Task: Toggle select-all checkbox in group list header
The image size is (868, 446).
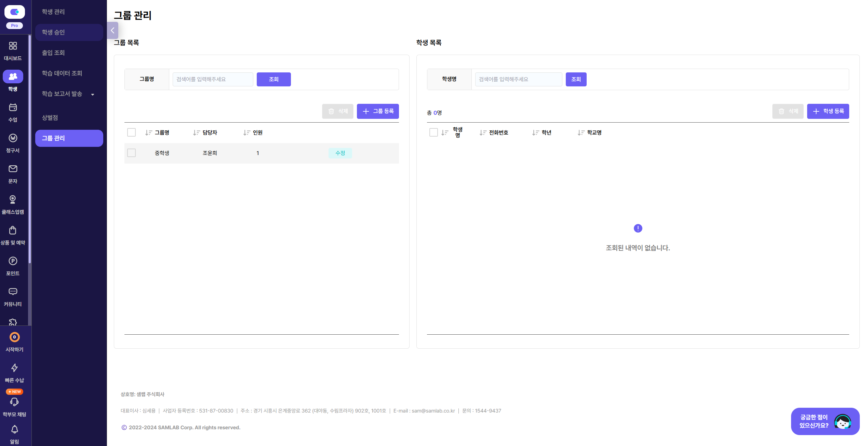Action: [x=131, y=133]
